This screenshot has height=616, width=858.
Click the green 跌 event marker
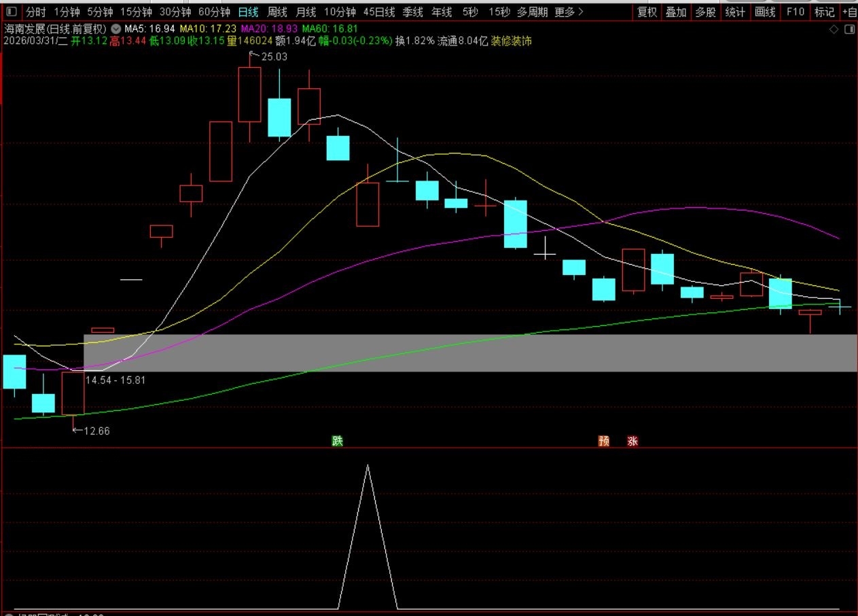(x=338, y=441)
